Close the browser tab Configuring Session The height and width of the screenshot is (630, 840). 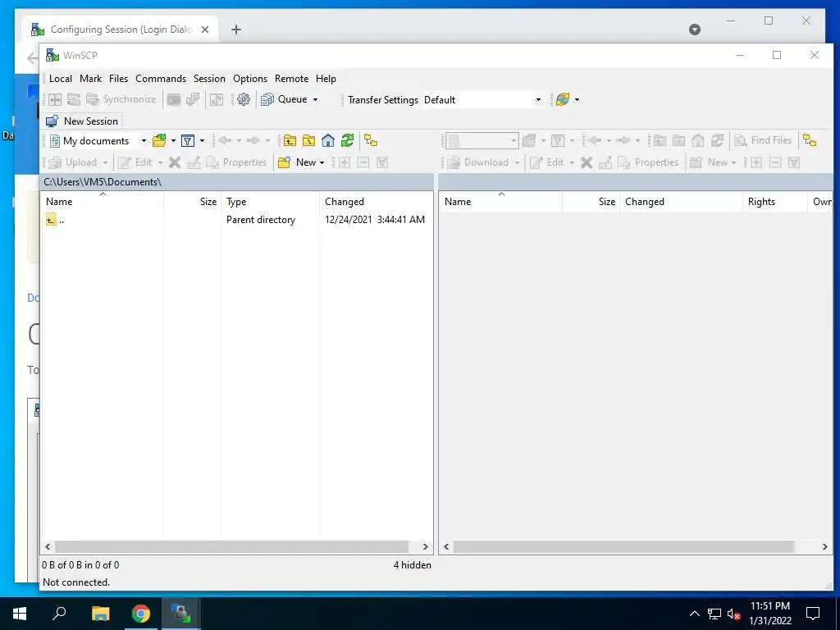click(205, 30)
